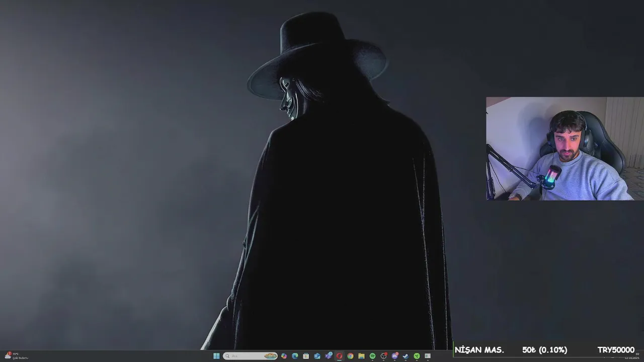Launch Google Chrome from the taskbar
This screenshot has width=644, height=362.
click(350, 356)
